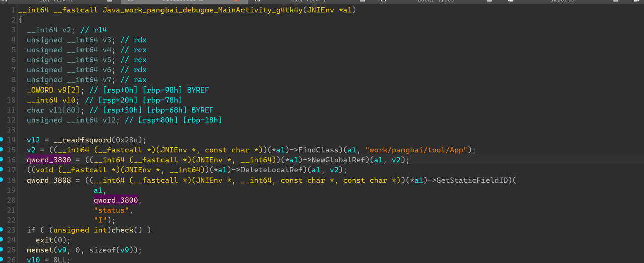The width and height of the screenshot is (644, 263).
Task: Click the blue dot on line 15
Action: (2, 150)
